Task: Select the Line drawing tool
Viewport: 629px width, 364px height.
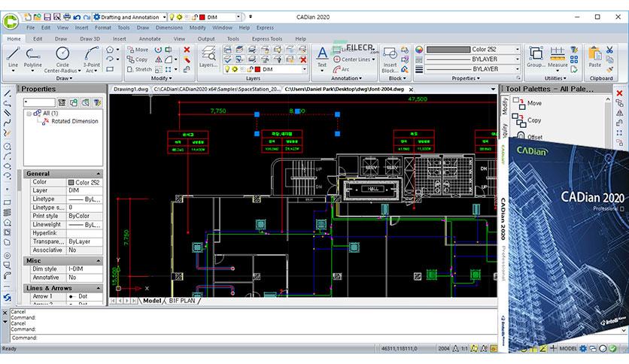Action: 13,57
